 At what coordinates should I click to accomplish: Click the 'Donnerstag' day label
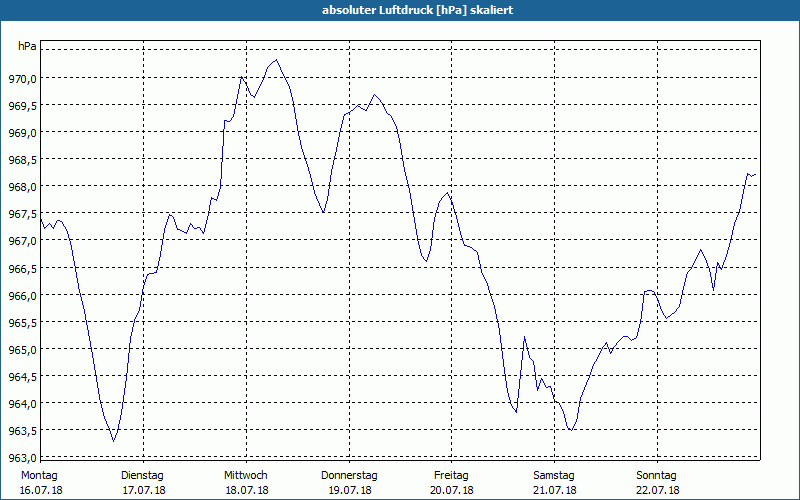coord(349,476)
